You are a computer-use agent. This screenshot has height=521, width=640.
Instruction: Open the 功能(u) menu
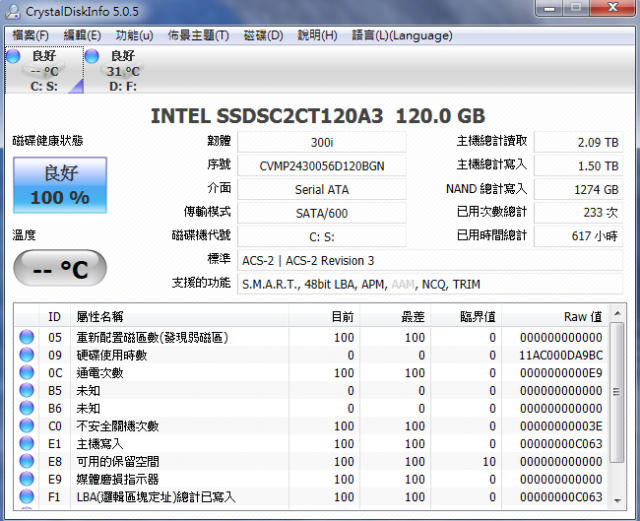134,36
